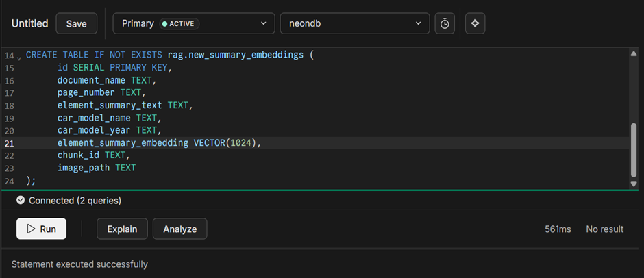The width and height of the screenshot is (644, 278).
Task: Click the Connected status check icon
Action: pyautogui.click(x=21, y=201)
